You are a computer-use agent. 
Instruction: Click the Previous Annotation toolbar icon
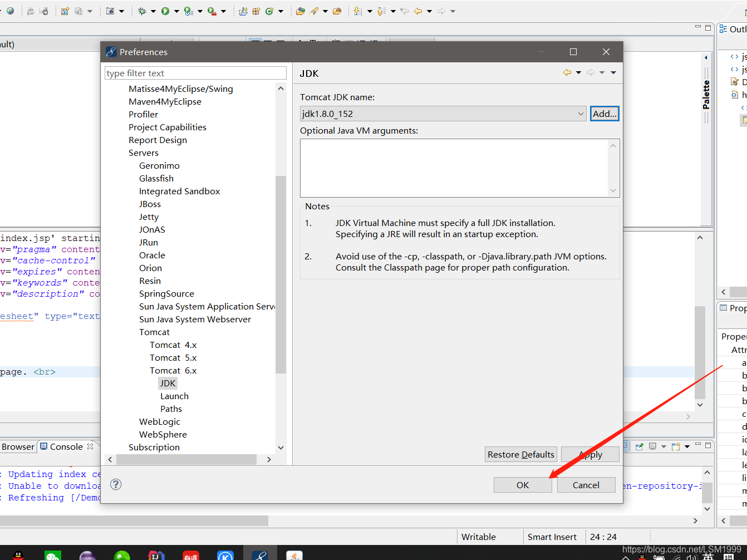tap(381, 11)
